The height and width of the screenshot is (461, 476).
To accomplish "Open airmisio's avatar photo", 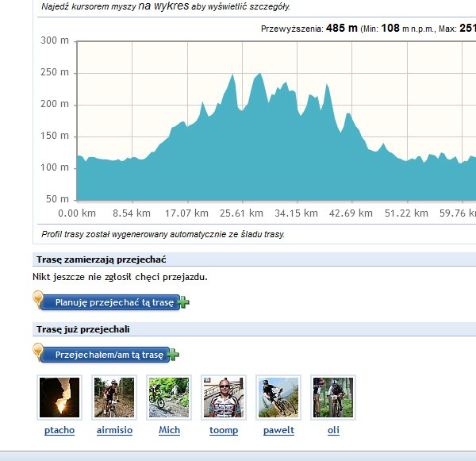I will [x=114, y=398].
